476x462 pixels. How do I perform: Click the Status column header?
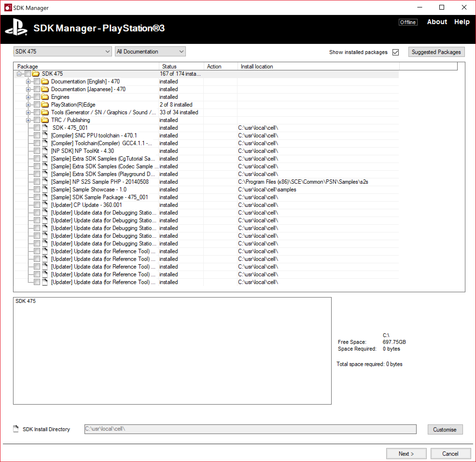click(182, 66)
